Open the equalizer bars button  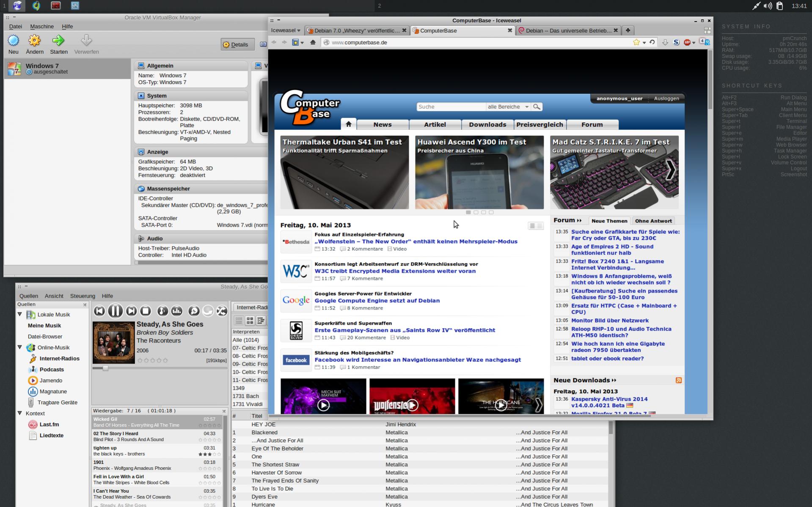coord(177,311)
